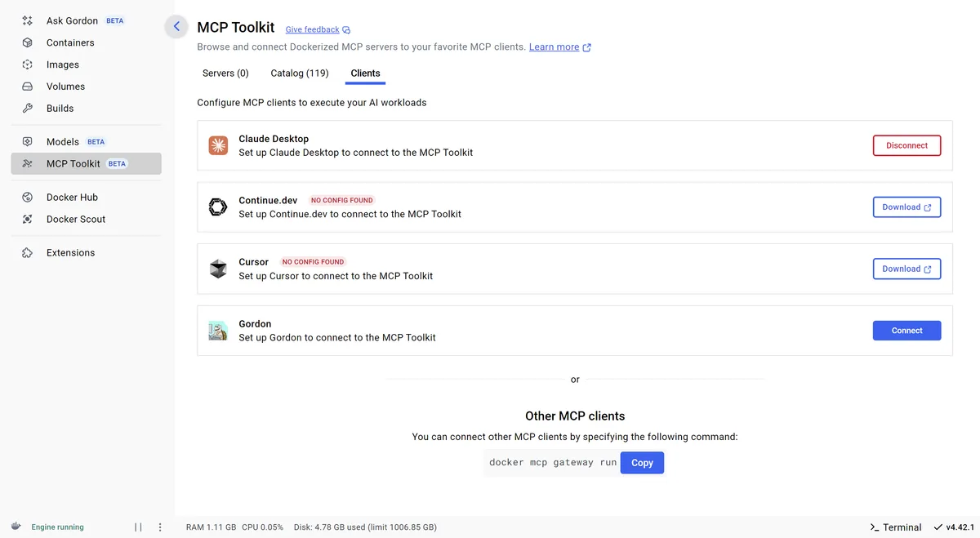Select MCP Toolkit in the sidebar
Image resolution: width=980 pixels, height=538 pixels.
pyautogui.click(x=86, y=164)
